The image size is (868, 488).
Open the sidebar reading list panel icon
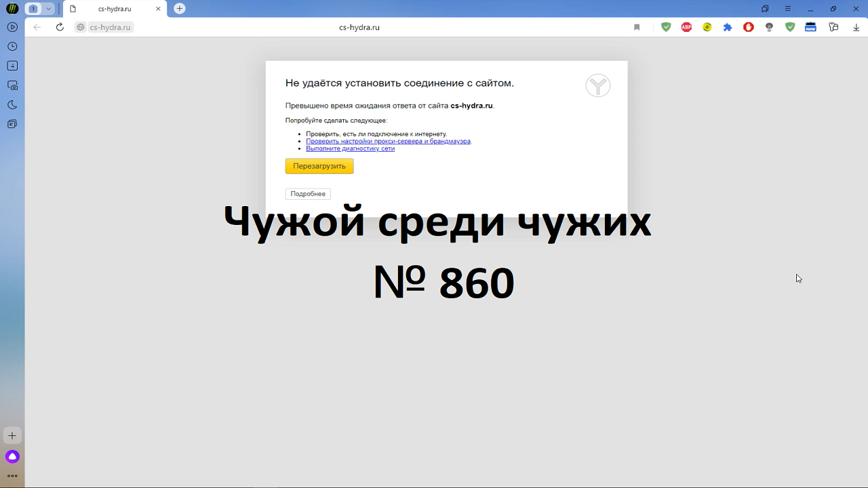click(x=12, y=124)
